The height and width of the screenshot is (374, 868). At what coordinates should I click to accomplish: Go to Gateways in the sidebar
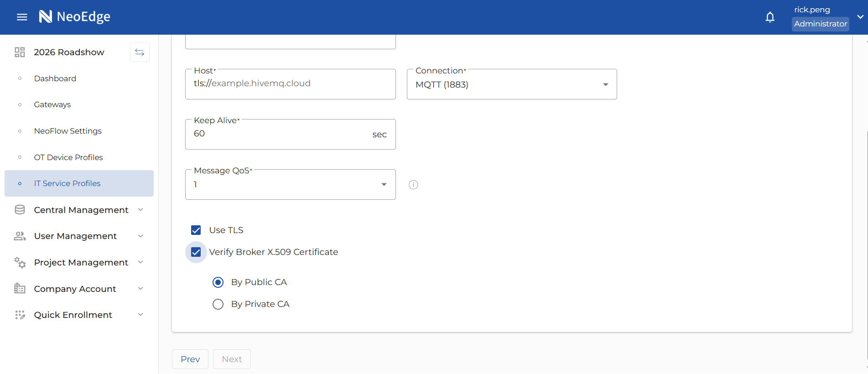52,105
